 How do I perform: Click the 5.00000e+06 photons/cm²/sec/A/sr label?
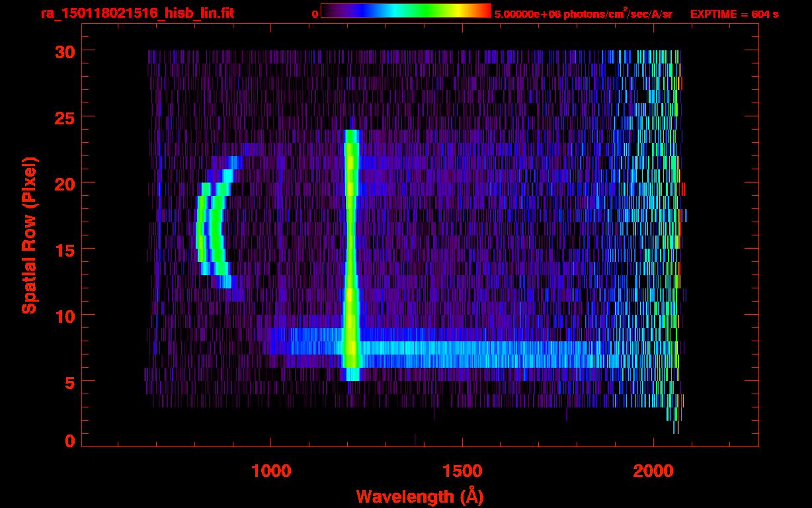point(583,14)
